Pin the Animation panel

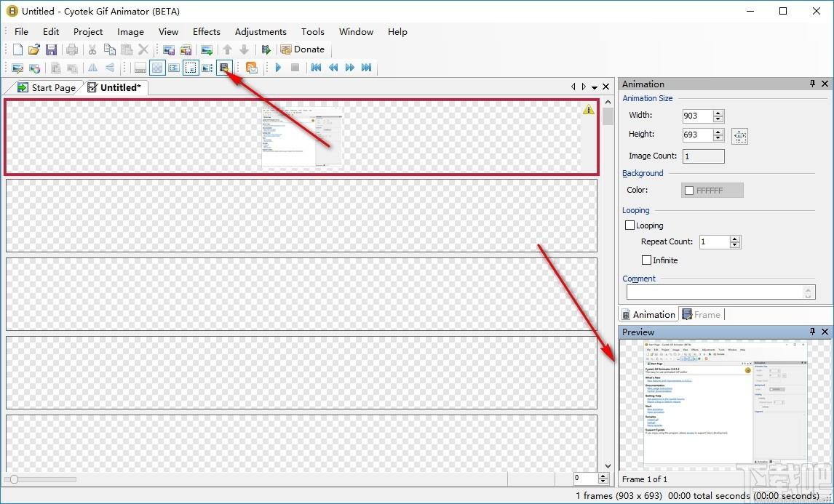coord(812,84)
